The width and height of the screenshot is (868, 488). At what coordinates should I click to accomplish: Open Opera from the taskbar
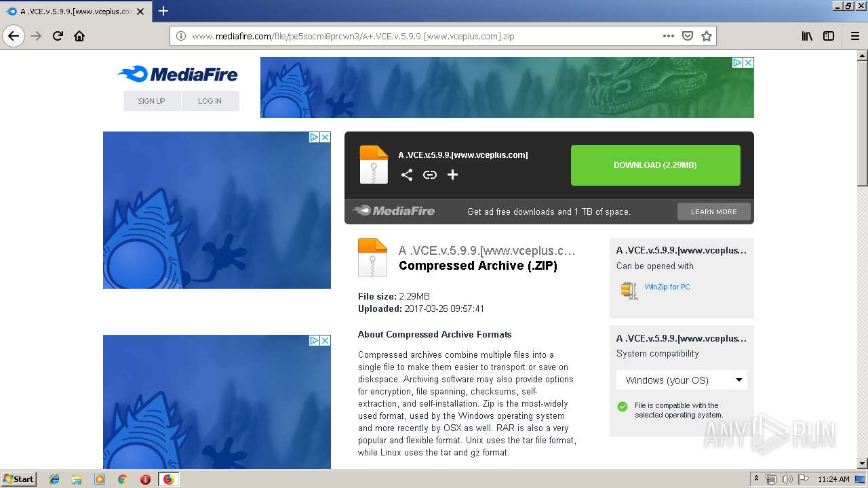click(x=145, y=479)
